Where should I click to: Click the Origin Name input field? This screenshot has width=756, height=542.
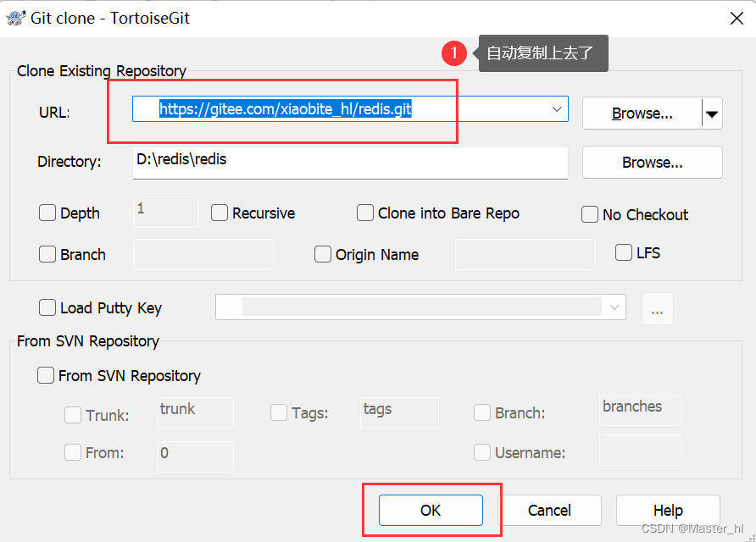coord(525,254)
